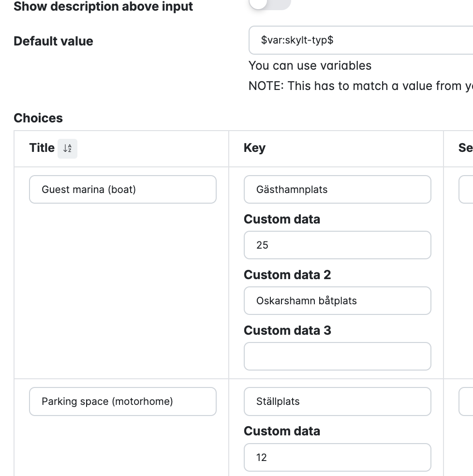The width and height of the screenshot is (473, 476).
Task: Click the Key column header
Action: click(x=254, y=148)
